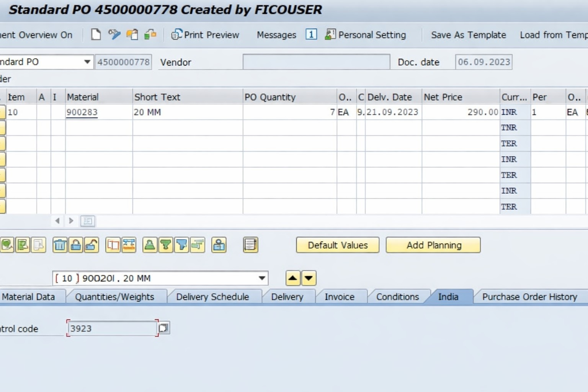The height and width of the screenshot is (392, 588).
Task: Open the item 10 selector dropdown
Action: 262,278
